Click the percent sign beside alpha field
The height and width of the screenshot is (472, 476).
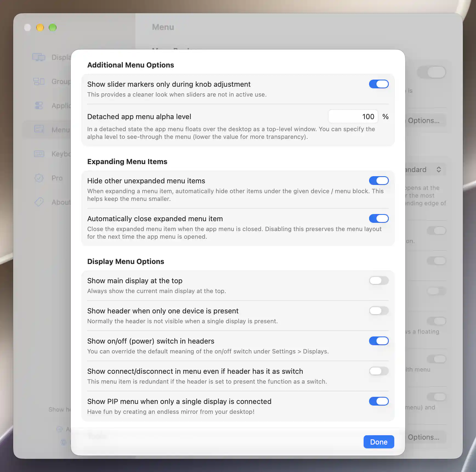coord(386,117)
